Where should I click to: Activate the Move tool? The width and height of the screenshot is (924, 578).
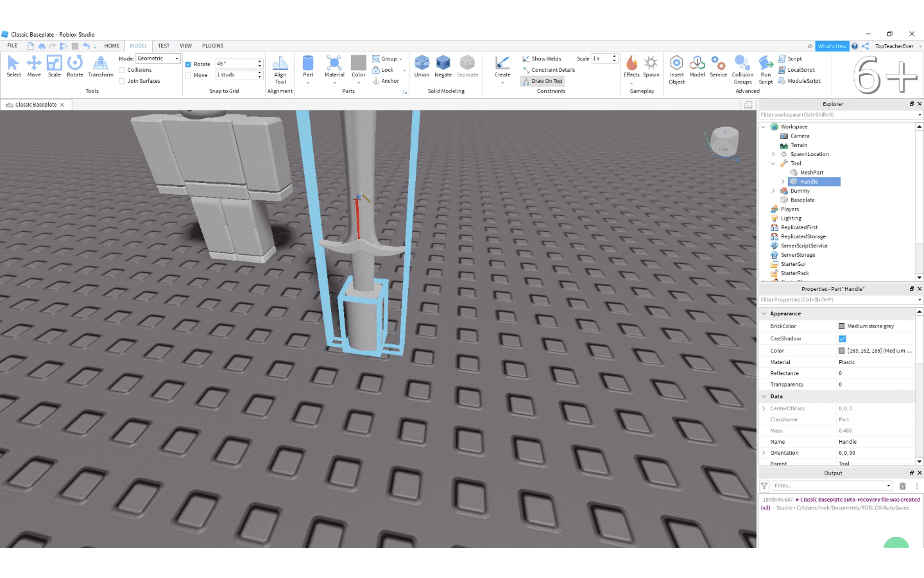(34, 66)
